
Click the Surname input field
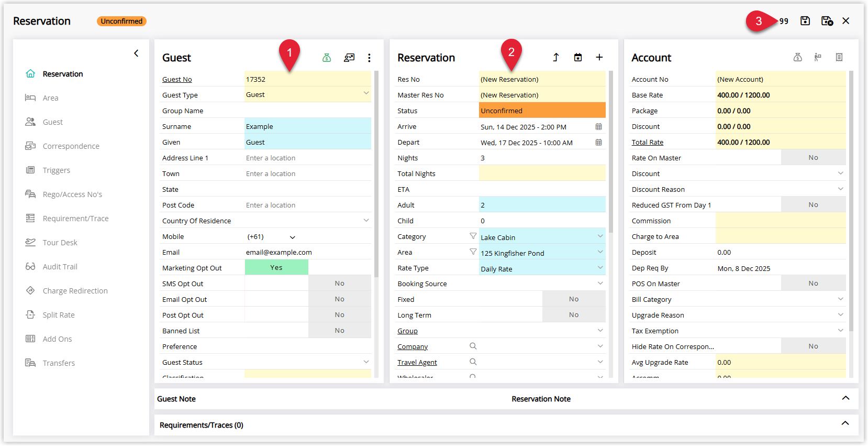tap(308, 126)
